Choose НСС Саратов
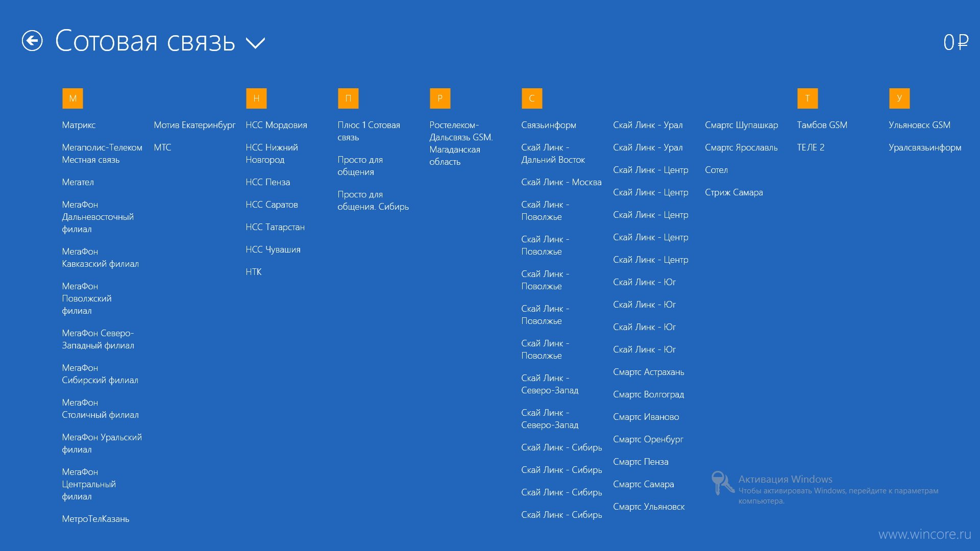980x551 pixels. point(272,205)
